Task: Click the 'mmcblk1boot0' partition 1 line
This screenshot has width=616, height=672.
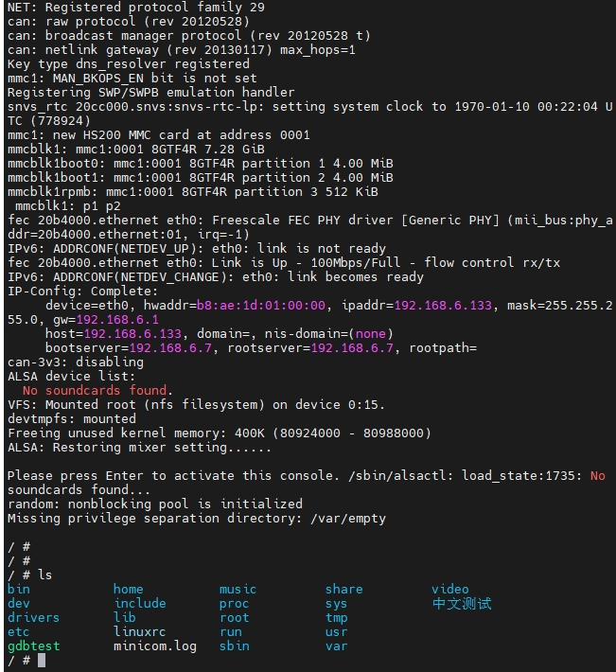Action: click(201, 164)
